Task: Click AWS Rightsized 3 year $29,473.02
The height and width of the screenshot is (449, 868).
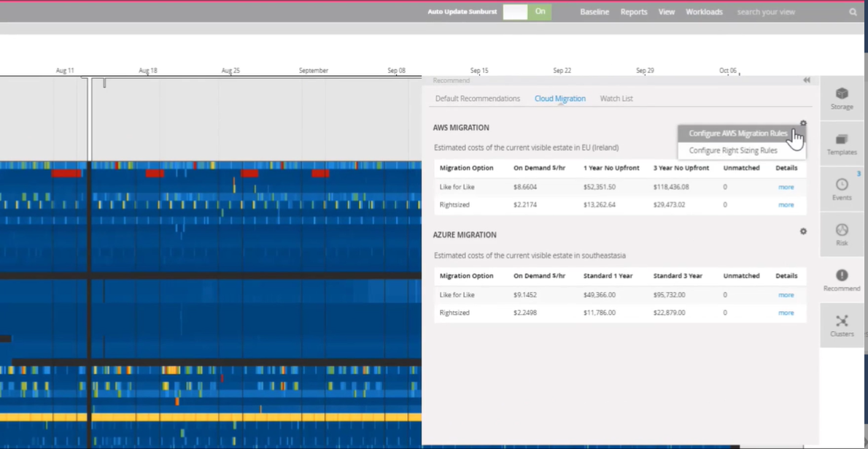Action: (670, 205)
